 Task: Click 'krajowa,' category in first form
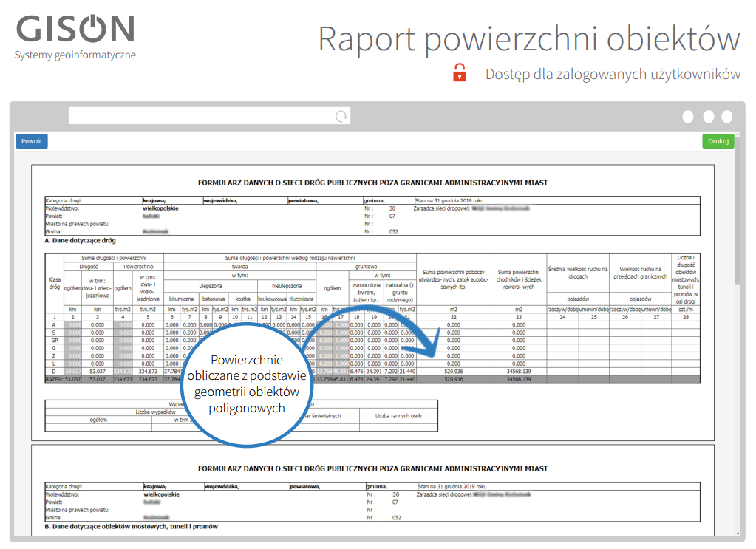[154, 200]
